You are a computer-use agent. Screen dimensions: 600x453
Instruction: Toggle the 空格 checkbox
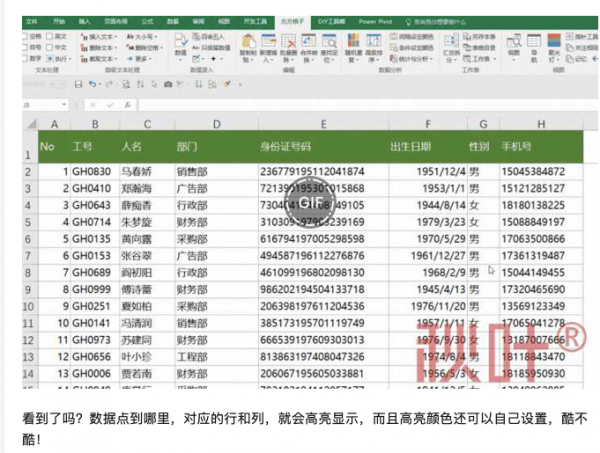(x=25, y=37)
